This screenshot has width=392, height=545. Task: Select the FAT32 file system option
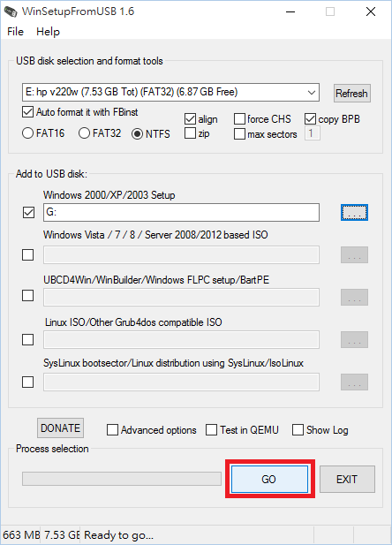point(84,133)
